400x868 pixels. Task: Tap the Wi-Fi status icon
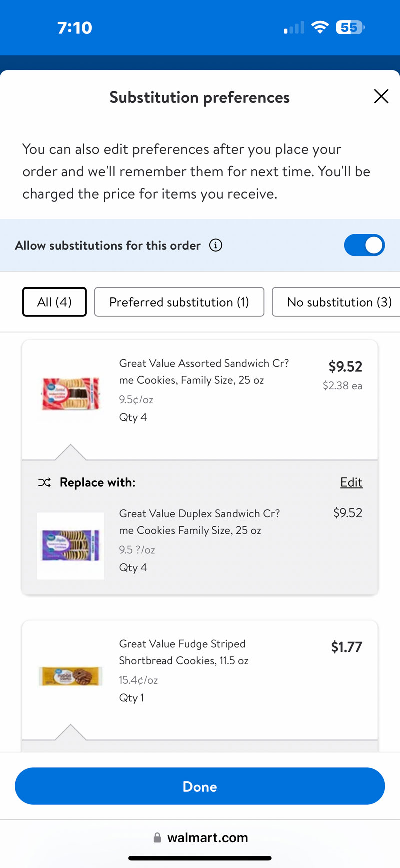[x=319, y=27]
